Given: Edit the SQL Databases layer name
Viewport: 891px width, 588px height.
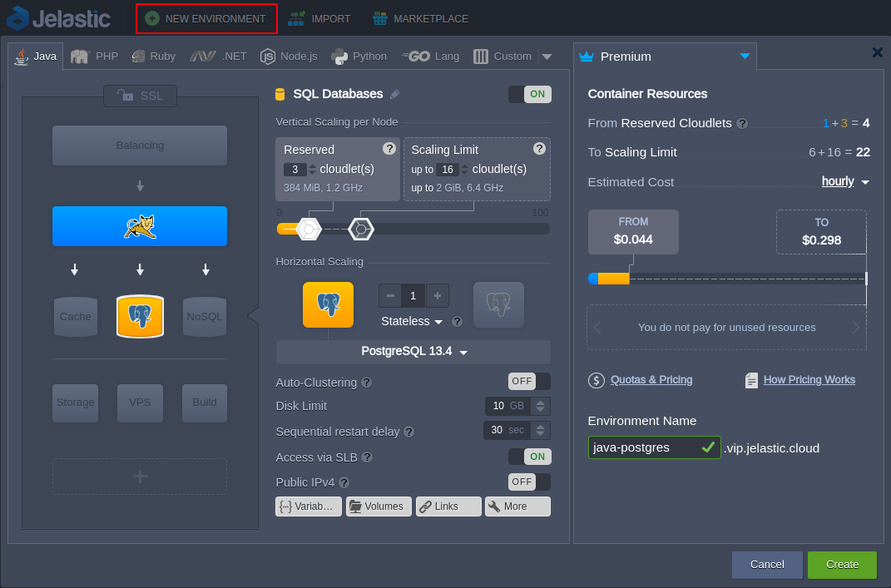Looking at the screenshot, I should point(395,94).
